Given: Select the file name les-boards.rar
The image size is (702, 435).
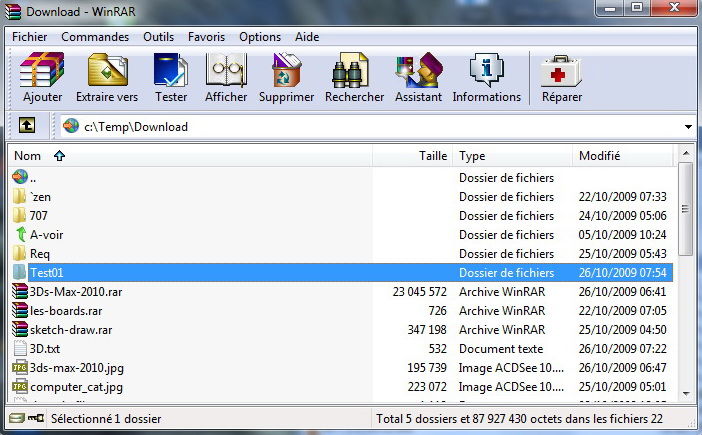Looking at the screenshot, I should (66, 311).
